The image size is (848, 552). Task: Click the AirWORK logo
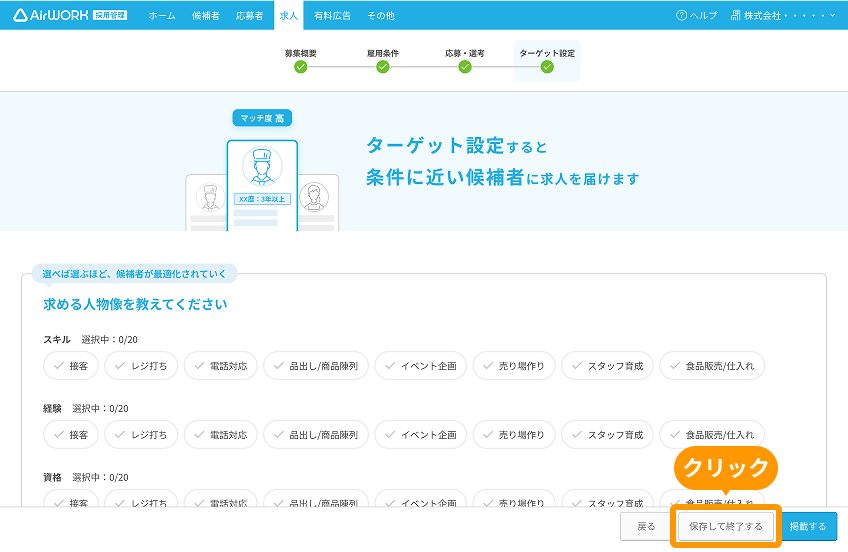[x=70, y=15]
